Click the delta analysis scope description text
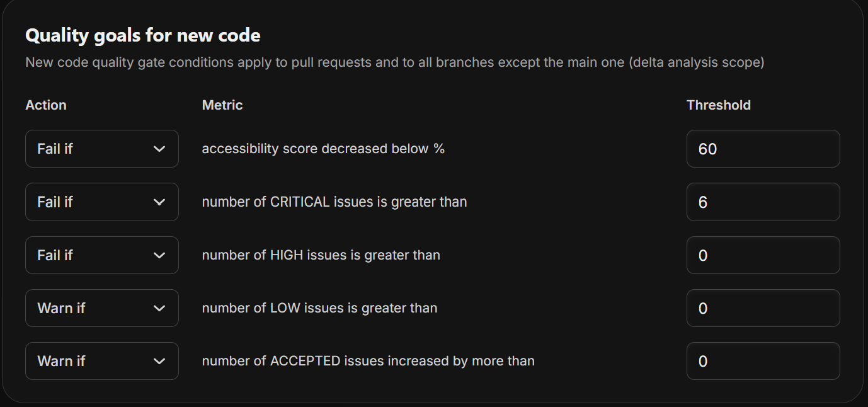 394,63
